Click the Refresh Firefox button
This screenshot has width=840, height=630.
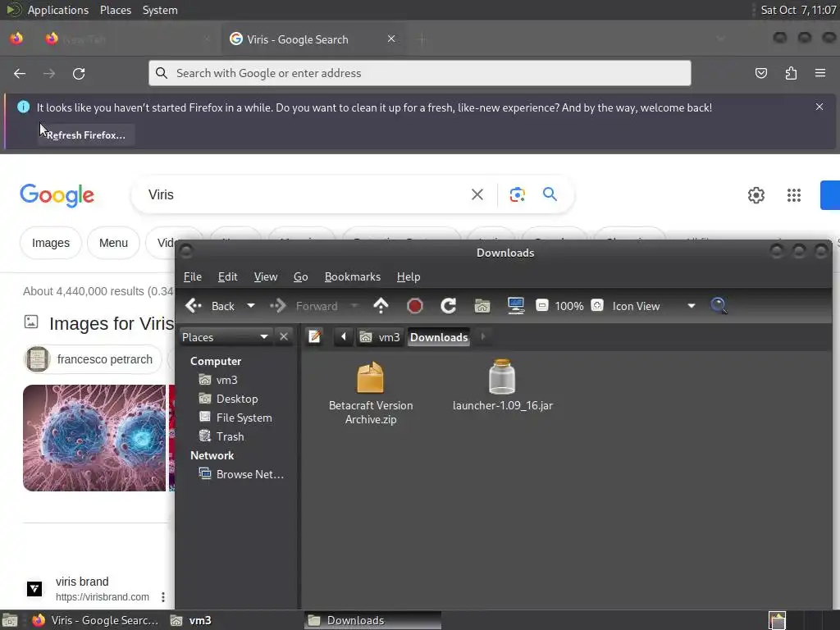[86, 135]
